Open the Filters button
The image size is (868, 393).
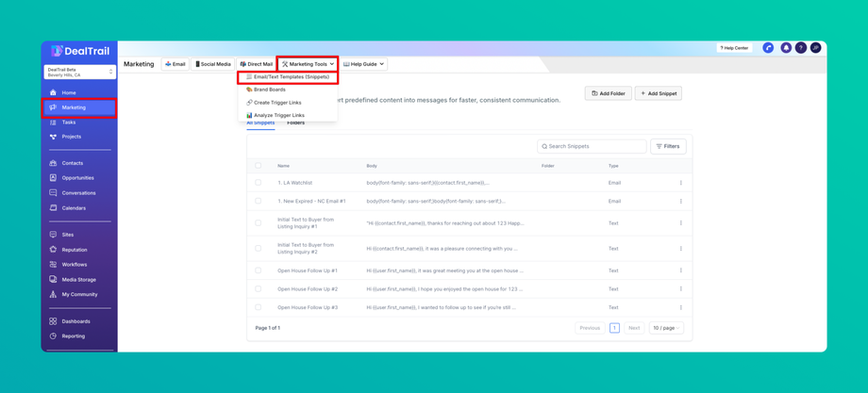pos(668,146)
